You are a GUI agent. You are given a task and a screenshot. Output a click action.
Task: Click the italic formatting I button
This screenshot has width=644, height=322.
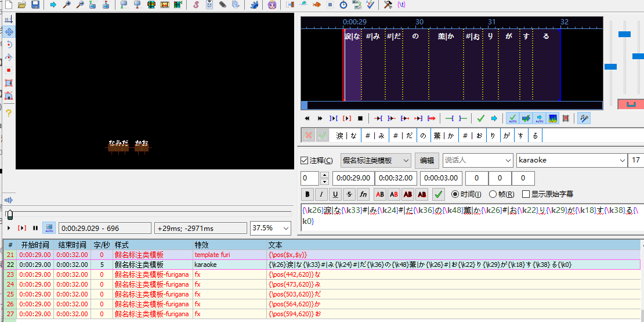pos(321,194)
